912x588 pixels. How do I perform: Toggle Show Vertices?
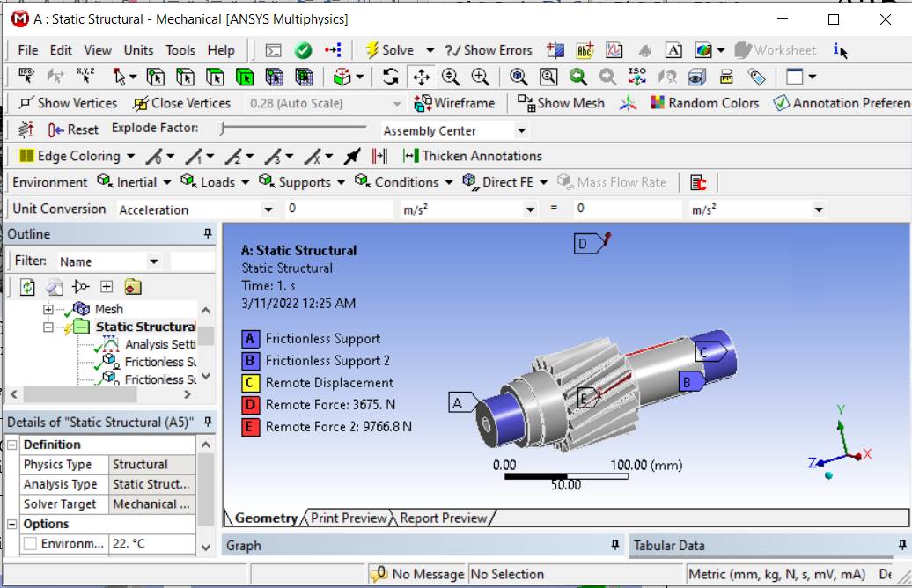[68, 104]
